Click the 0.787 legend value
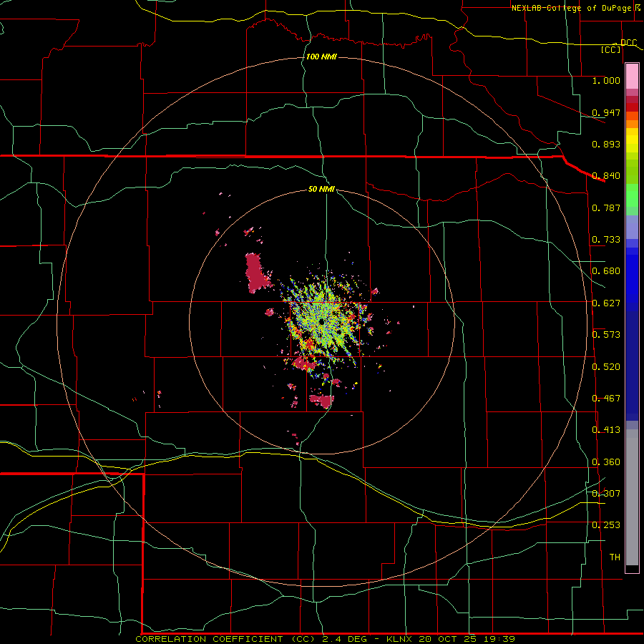Screen dimensions: 644x644 606,208
